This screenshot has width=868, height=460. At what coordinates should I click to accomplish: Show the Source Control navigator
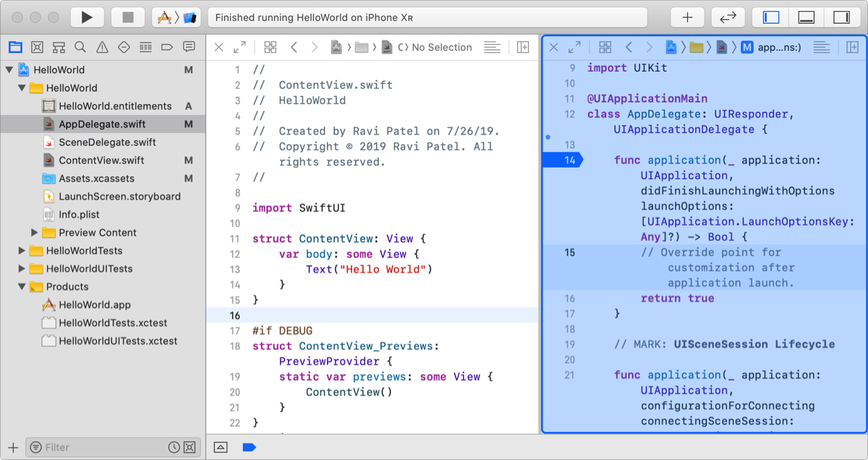pos(37,47)
